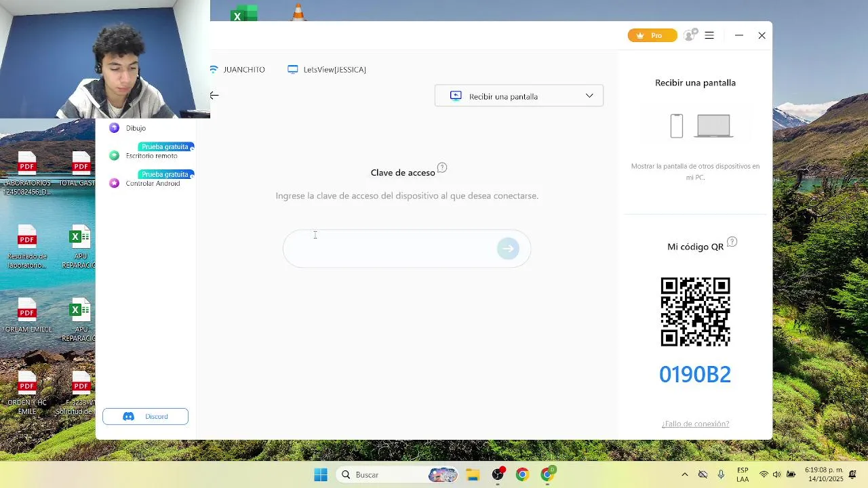
Task: Open the ¿Fallo de conexión? link
Action: point(695,424)
